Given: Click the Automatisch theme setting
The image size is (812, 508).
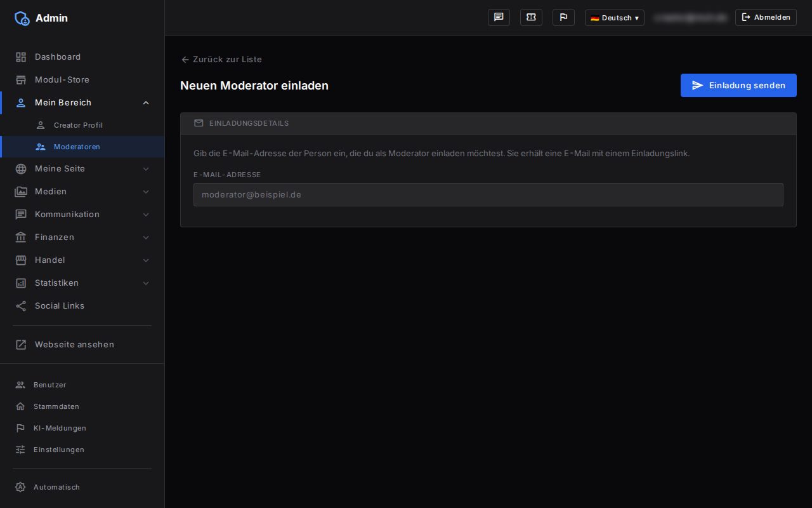Looking at the screenshot, I should click(x=82, y=488).
